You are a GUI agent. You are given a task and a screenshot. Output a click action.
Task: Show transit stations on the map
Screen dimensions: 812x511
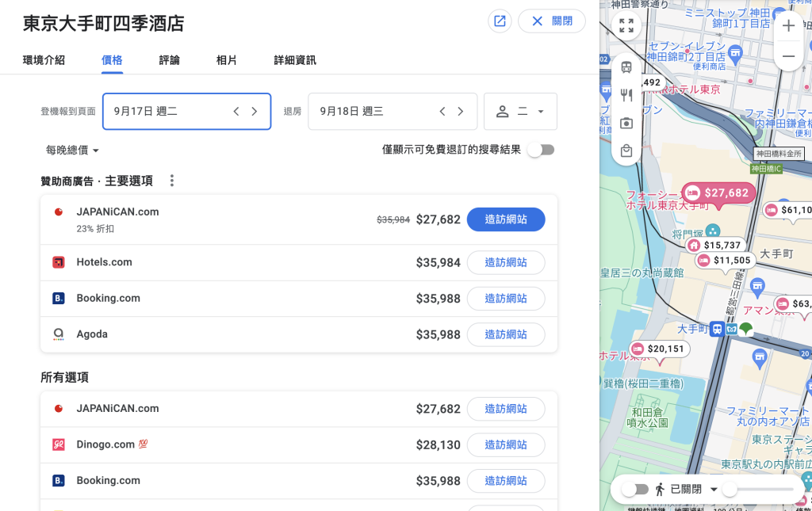click(x=626, y=67)
